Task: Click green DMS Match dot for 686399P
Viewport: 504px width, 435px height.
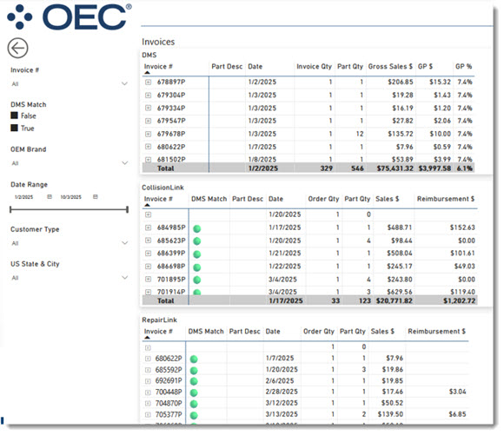Action: click(x=197, y=254)
